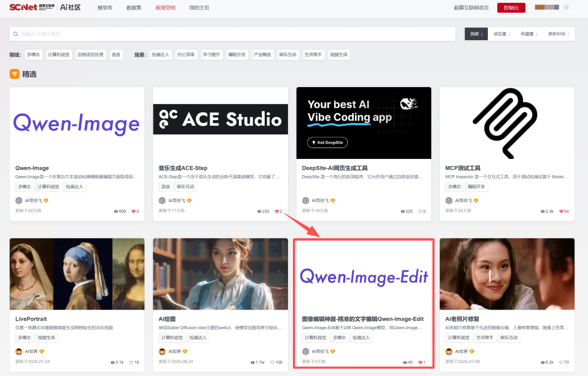The height and width of the screenshot is (376, 588).
Task: Click 视频生成 tag on LivePortrait card
Action: click(x=46, y=338)
